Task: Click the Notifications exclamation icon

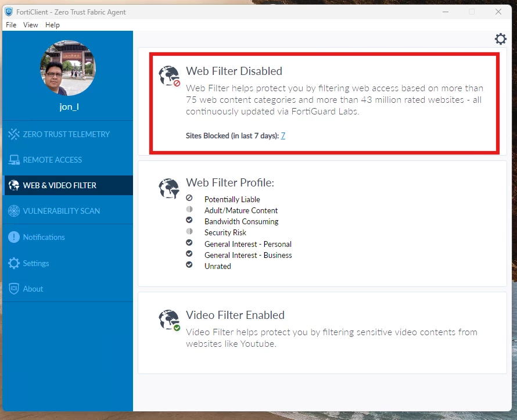Action: 14,237
